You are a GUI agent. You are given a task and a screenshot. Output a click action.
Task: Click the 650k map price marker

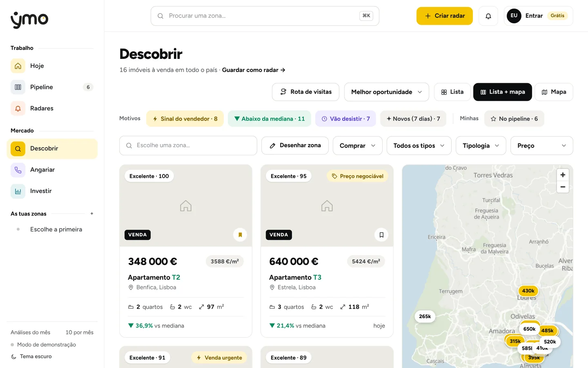[529, 329]
